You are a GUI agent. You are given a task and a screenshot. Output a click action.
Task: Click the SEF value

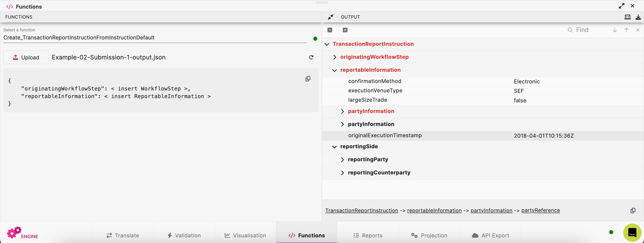519,91
